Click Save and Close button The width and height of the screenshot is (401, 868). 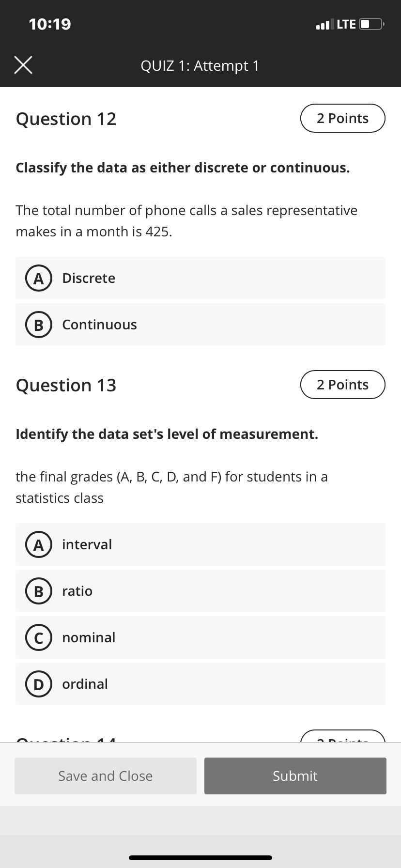[x=106, y=776]
